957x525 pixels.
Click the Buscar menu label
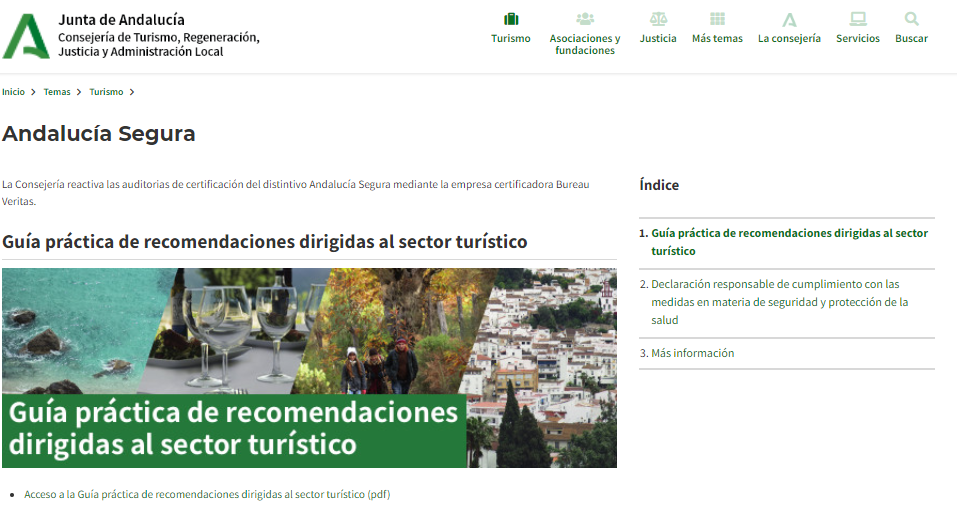(x=912, y=38)
